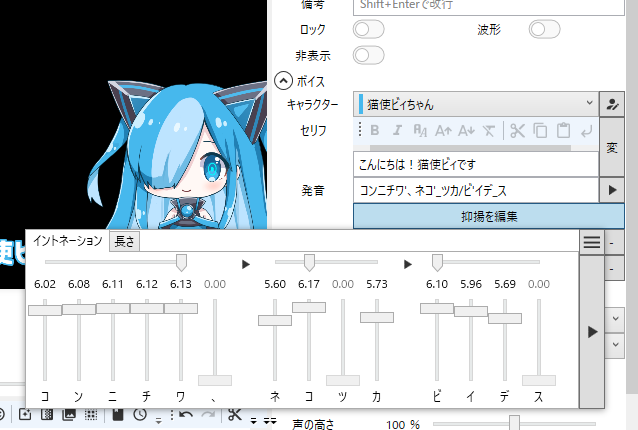
Task: Redo the action in the timeline toolbar
Action: coord(208,415)
